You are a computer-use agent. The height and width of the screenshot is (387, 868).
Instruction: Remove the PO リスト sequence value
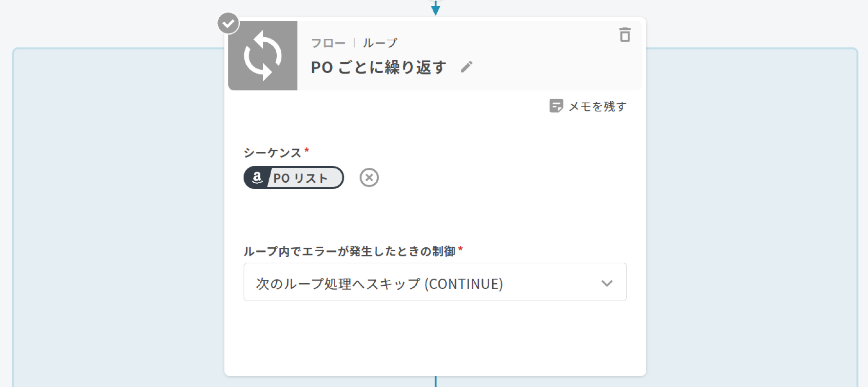point(369,178)
